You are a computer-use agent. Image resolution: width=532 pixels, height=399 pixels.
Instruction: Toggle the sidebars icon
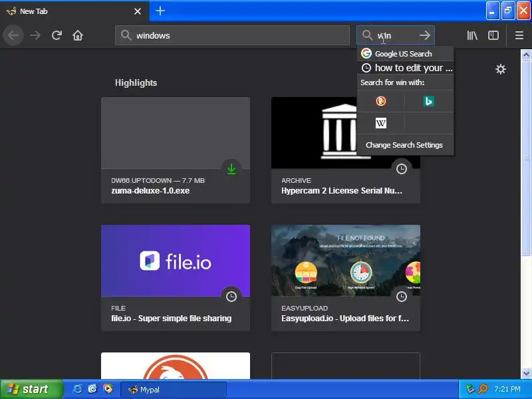pyautogui.click(x=493, y=35)
